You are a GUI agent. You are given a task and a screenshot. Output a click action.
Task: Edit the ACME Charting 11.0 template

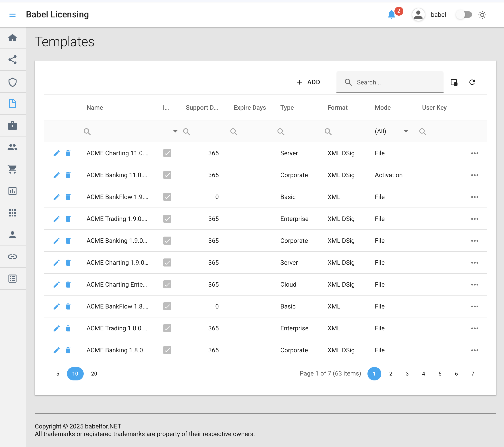point(56,153)
